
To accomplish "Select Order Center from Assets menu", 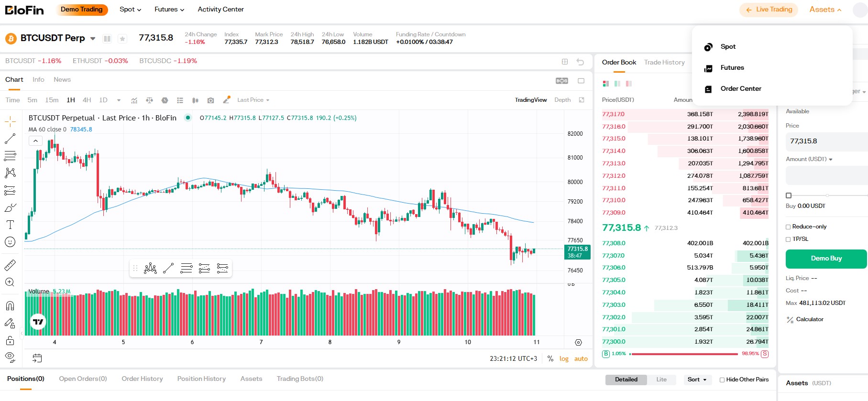I will click(741, 88).
